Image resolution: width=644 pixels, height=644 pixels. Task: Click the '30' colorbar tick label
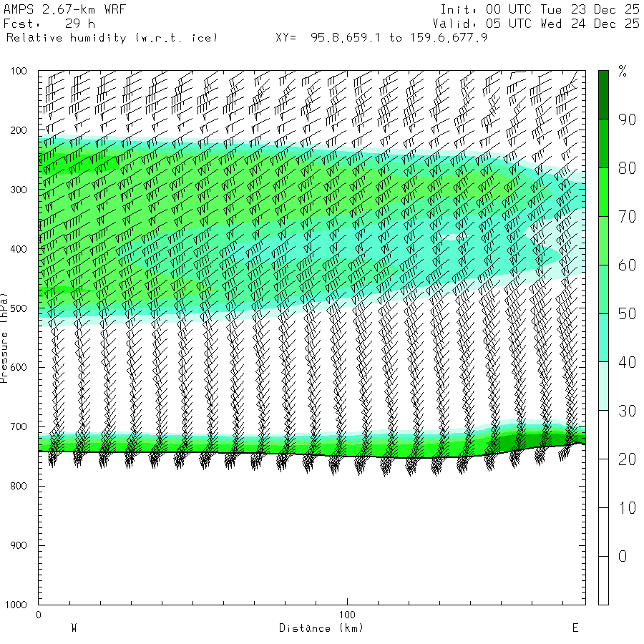pyautogui.click(x=627, y=411)
